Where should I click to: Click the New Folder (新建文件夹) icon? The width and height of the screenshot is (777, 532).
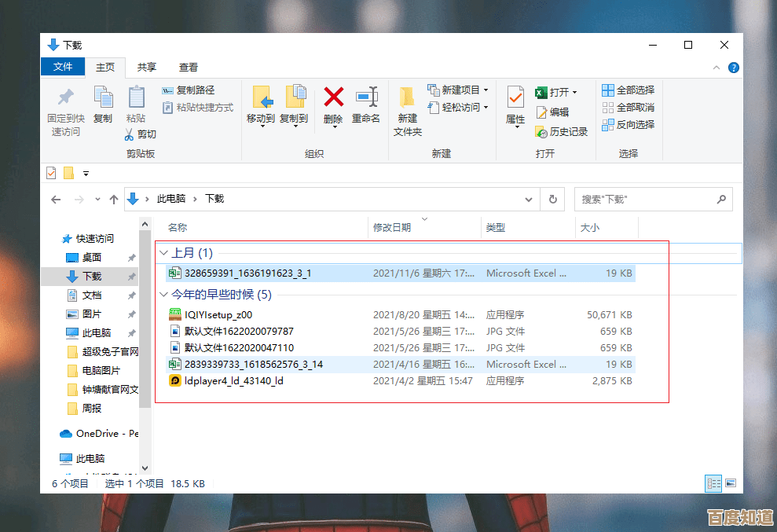407,99
